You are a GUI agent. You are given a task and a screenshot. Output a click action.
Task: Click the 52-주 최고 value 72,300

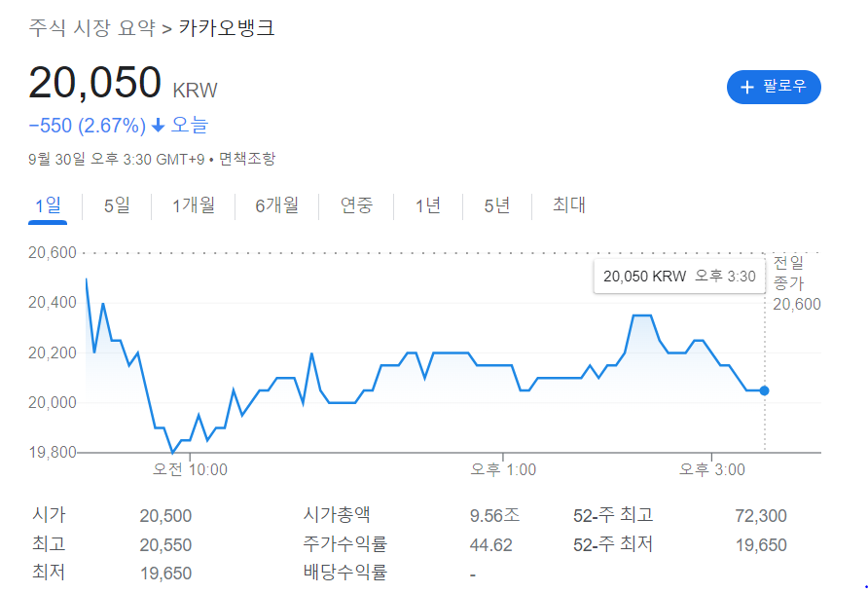(x=761, y=516)
